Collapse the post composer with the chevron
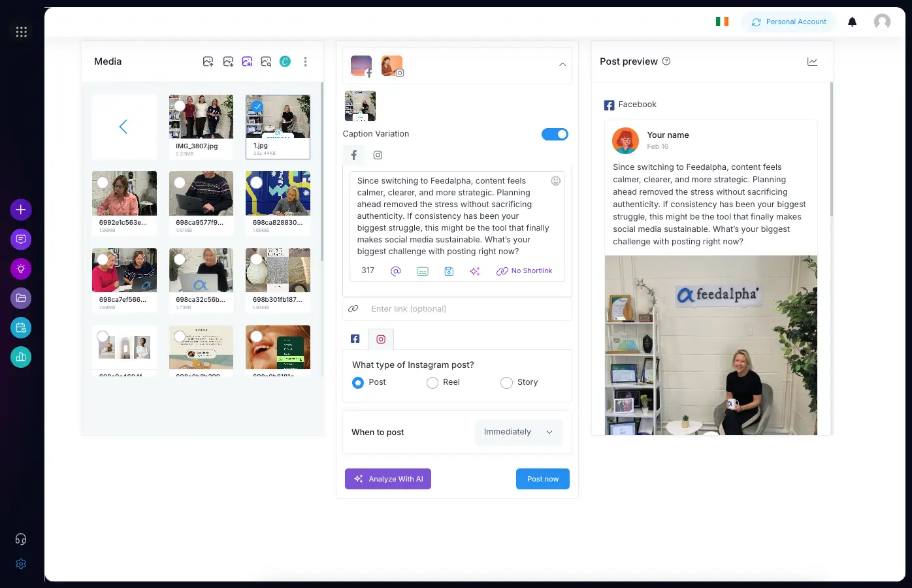This screenshot has width=912, height=588. click(x=562, y=65)
